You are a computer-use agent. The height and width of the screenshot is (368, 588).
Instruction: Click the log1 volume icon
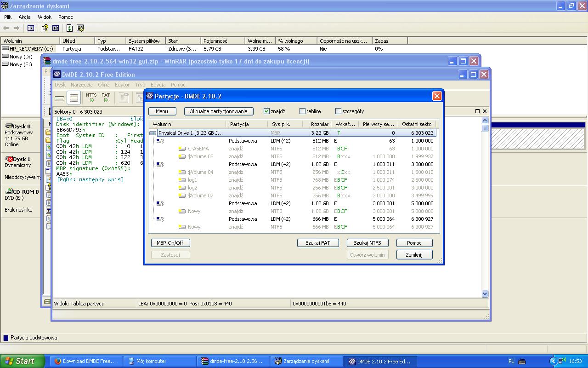click(182, 180)
